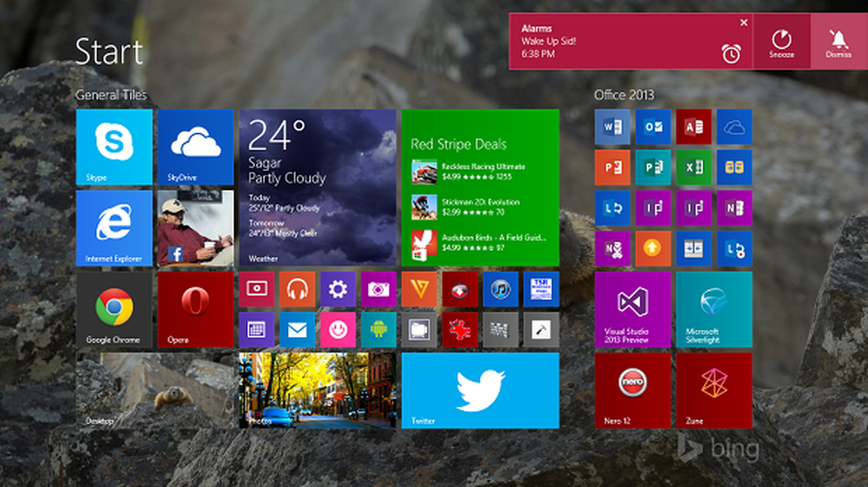Launch the orange V-logo app tile

pos(419,289)
